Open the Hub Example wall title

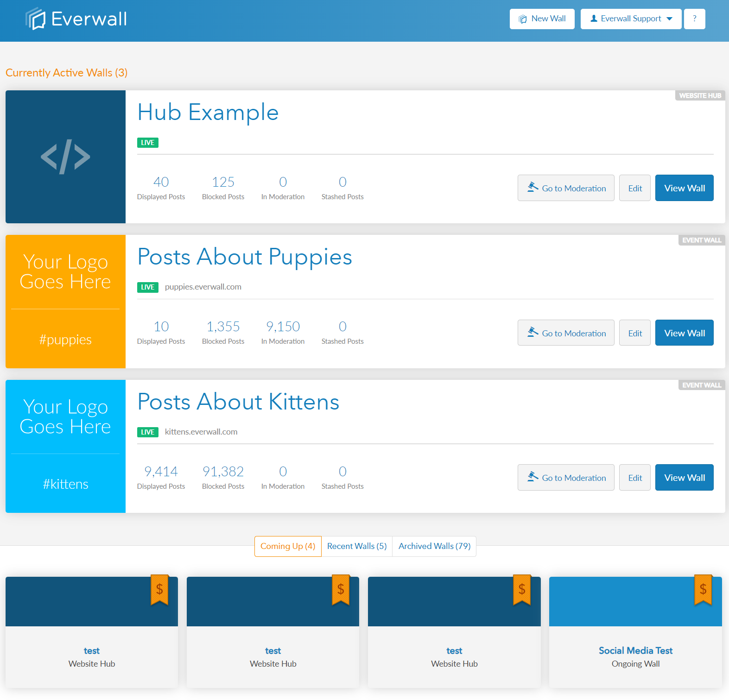[x=208, y=112]
